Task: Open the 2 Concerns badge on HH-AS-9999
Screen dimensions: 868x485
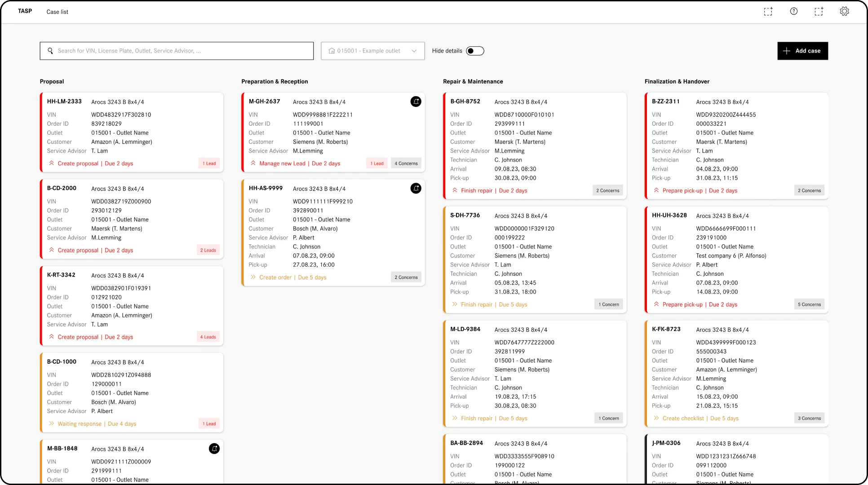Action: [x=406, y=277]
